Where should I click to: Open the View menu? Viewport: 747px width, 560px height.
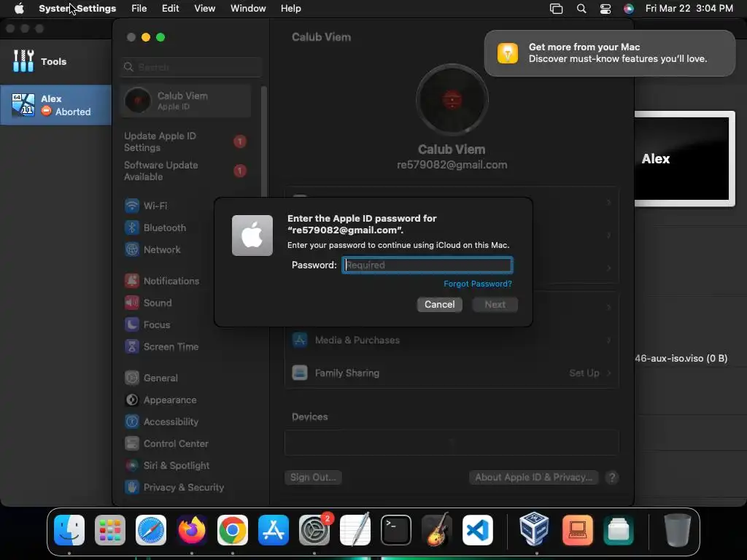click(204, 8)
